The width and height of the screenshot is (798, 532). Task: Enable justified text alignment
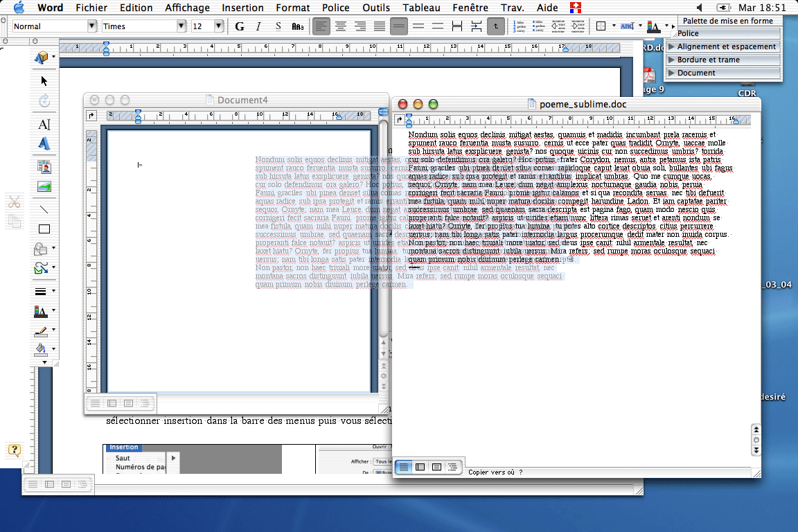379,26
